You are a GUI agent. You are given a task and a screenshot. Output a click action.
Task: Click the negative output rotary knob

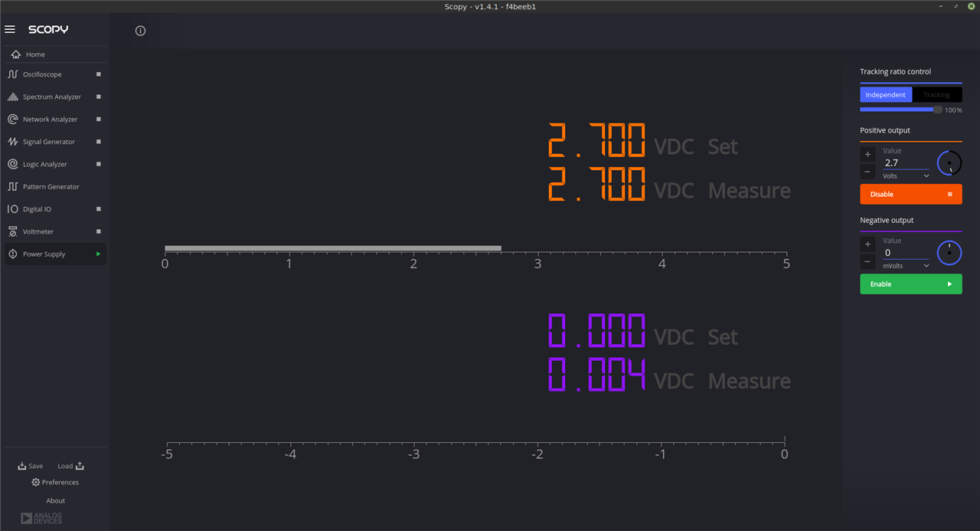point(949,253)
